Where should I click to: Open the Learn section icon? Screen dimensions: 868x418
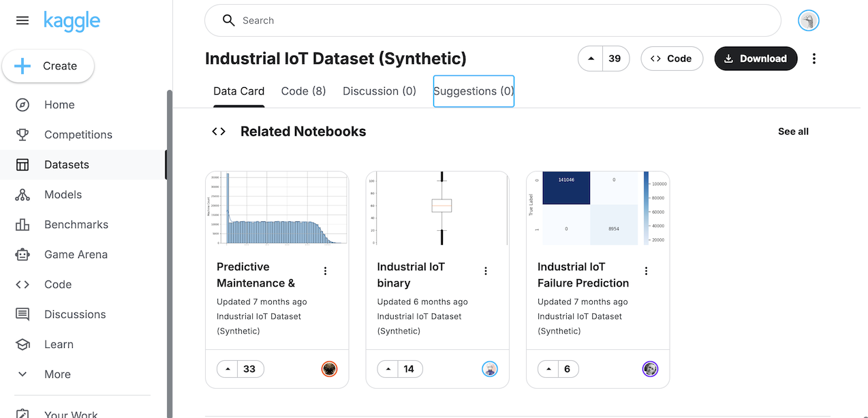(x=22, y=344)
